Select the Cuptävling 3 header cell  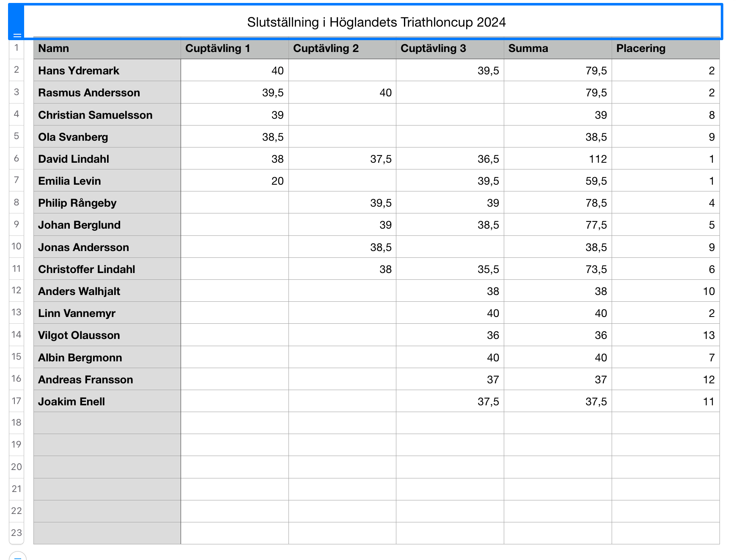[x=450, y=49]
